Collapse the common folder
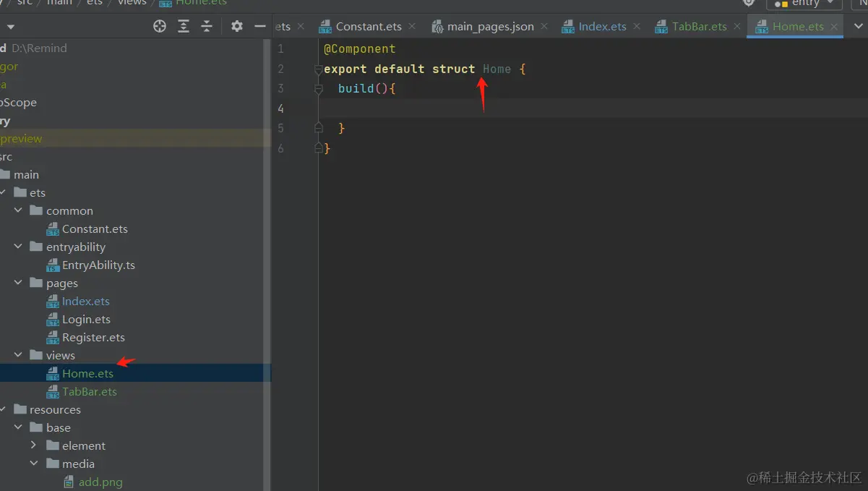The image size is (868, 491). pos(18,210)
